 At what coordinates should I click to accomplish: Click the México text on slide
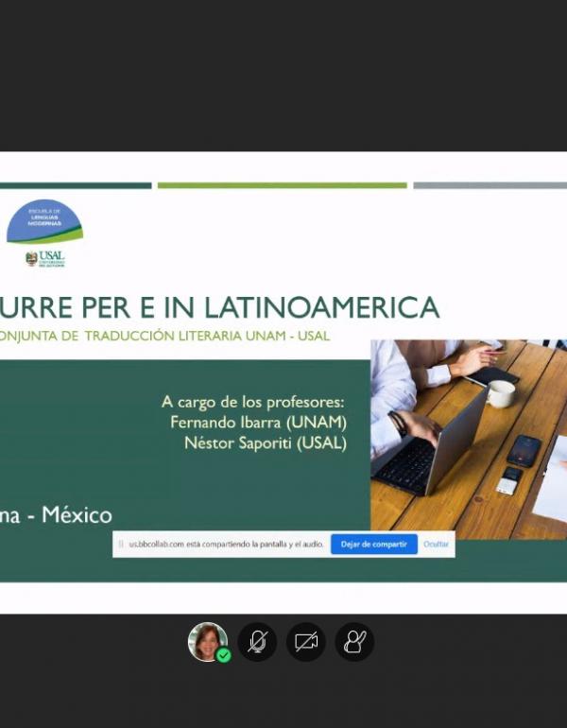[77, 515]
